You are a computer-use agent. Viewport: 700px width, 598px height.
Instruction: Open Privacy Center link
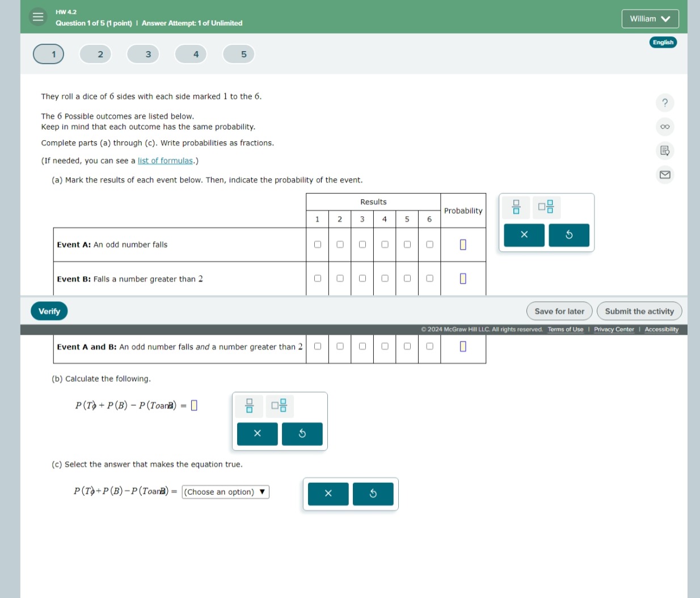coord(614,330)
